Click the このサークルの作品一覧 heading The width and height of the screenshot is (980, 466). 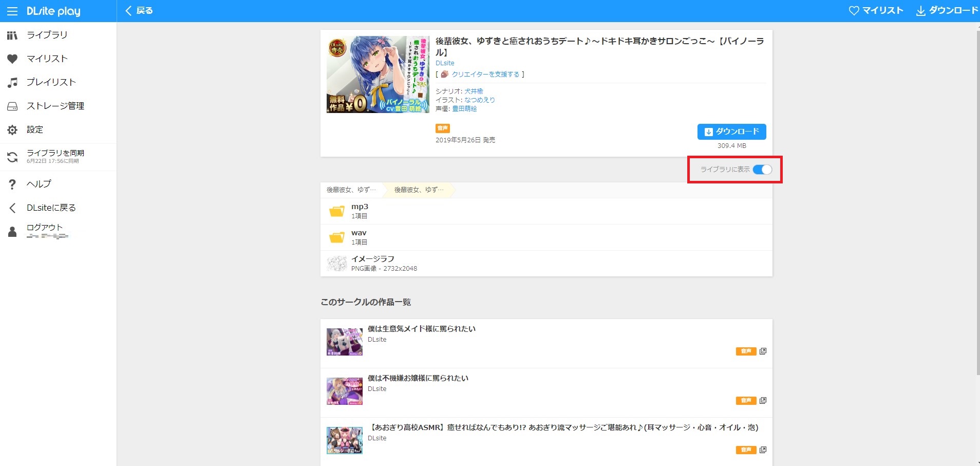click(366, 302)
